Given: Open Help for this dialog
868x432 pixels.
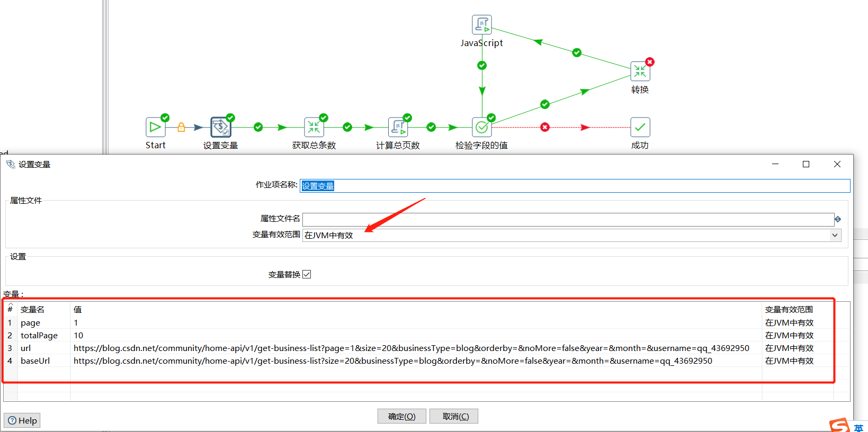Looking at the screenshot, I should [22, 420].
